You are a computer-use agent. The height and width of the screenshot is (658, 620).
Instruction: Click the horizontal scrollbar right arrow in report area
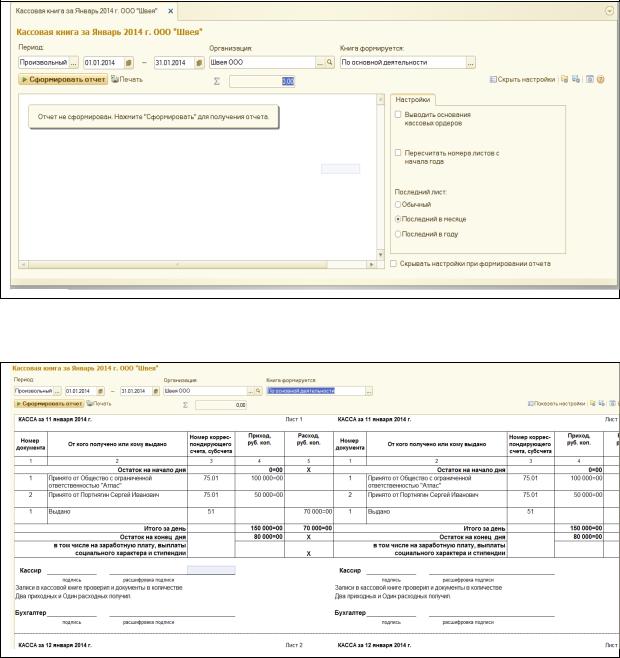pos(371,264)
